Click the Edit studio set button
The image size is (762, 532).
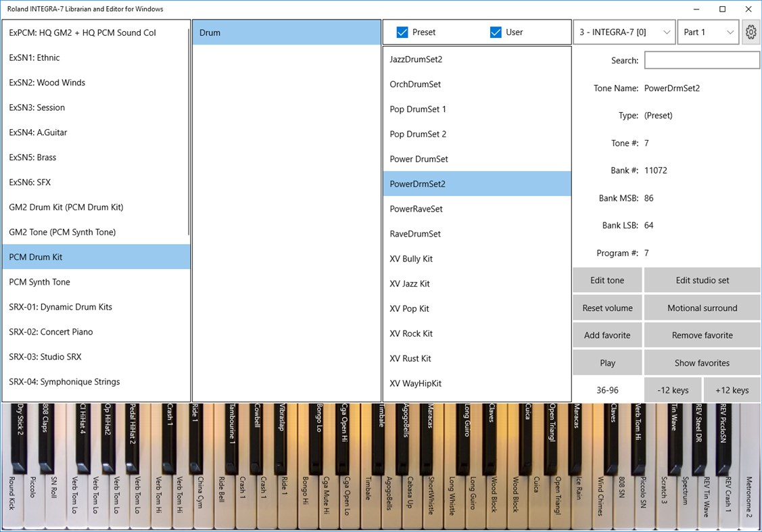[702, 280]
